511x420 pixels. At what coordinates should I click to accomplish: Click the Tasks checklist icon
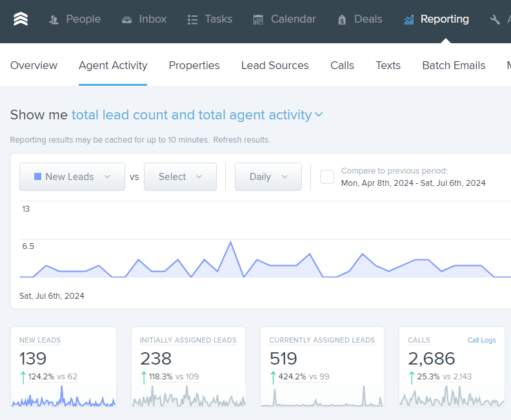pos(193,20)
